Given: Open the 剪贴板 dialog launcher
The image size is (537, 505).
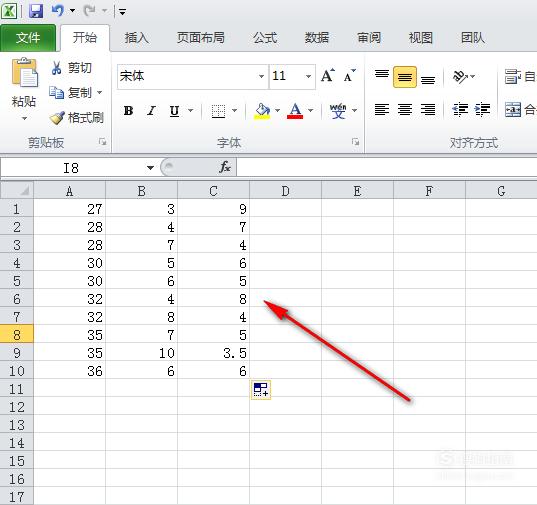Looking at the screenshot, I should (102, 142).
